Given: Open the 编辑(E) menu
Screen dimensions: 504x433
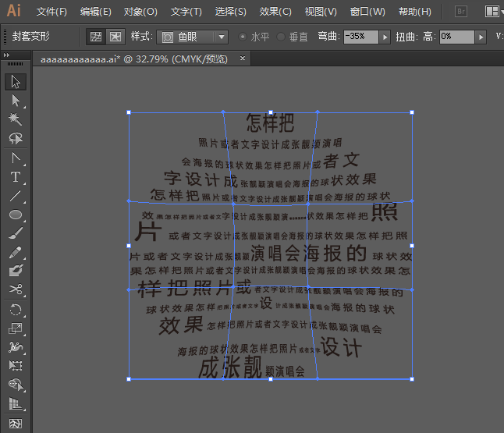Looking at the screenshot, I should click(95, 12).
